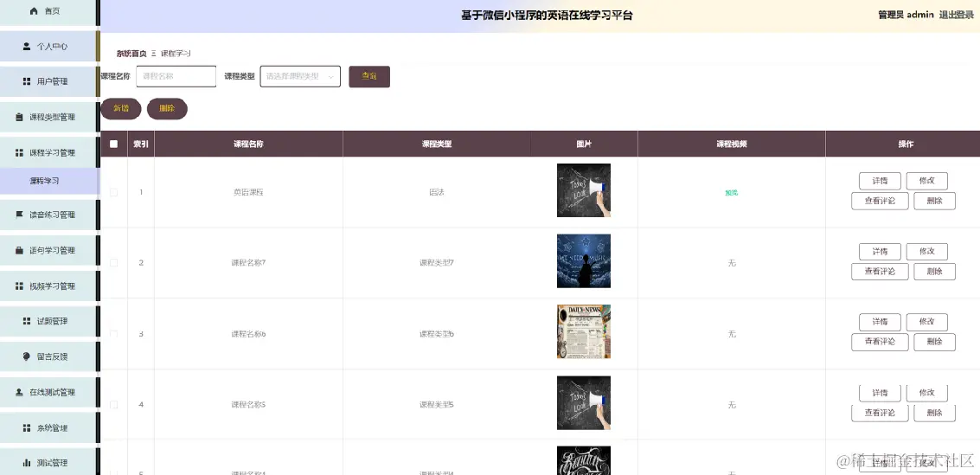Viewport: 980px width, 475px height.
Task: Open the megaphone thumbnail in 英语课程 row
Action: tap(584, 190)
